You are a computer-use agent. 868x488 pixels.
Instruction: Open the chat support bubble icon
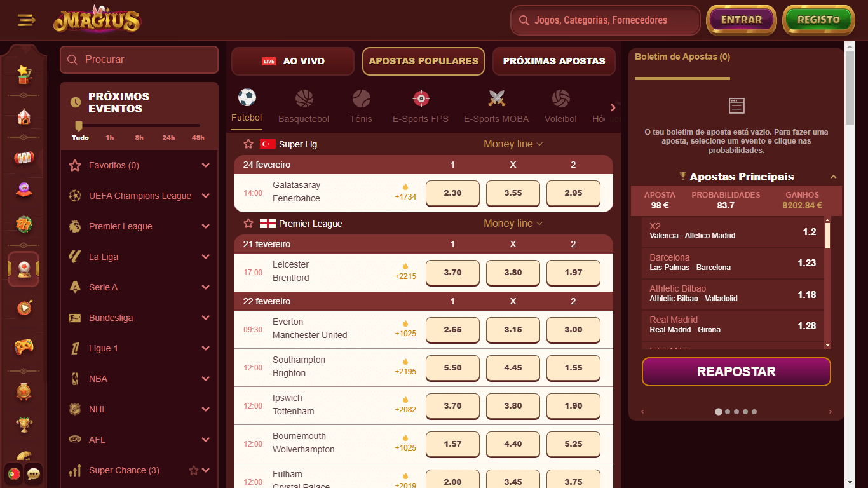[x=33, y=475]
